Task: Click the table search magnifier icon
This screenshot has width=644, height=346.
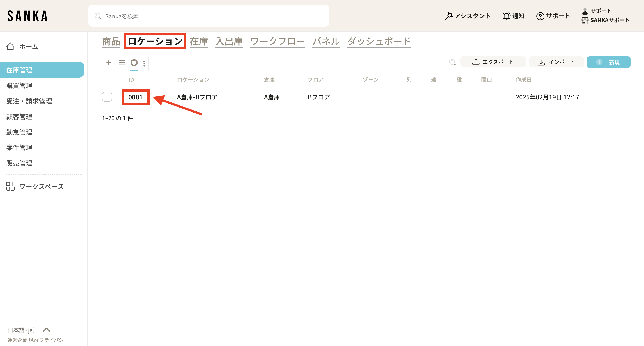Action: (452, 62)
